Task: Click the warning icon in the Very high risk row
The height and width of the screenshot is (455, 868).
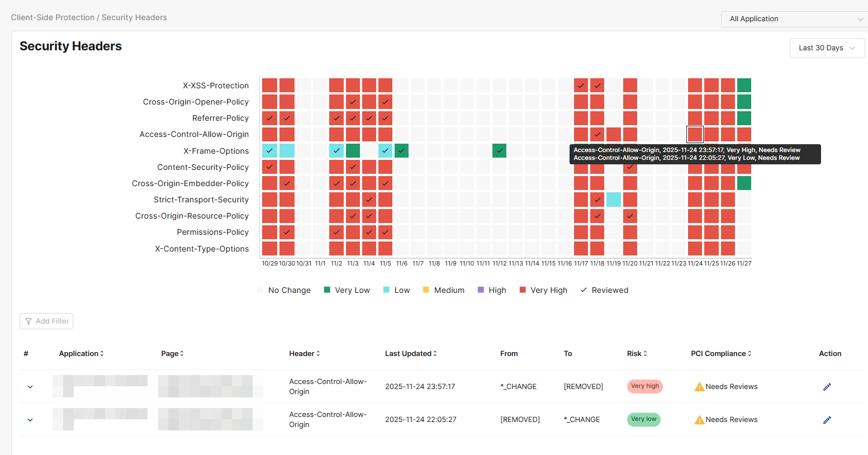Action: [699, 387]
